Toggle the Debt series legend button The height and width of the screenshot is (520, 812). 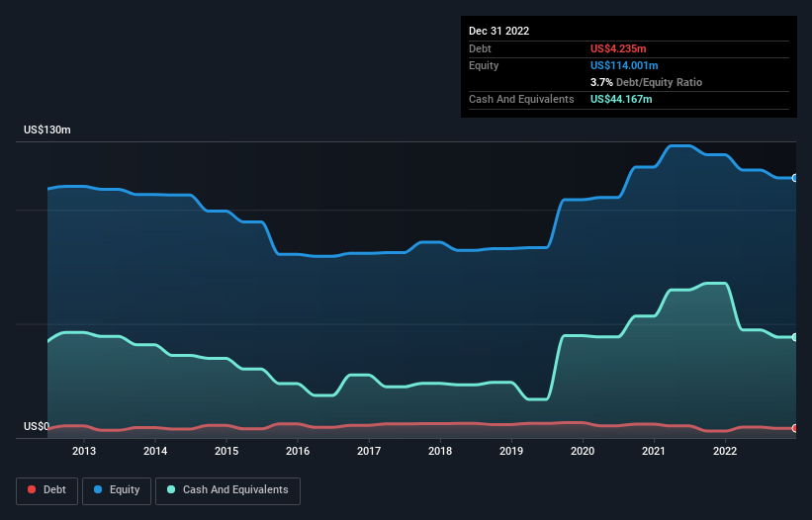tap(47, 490)
